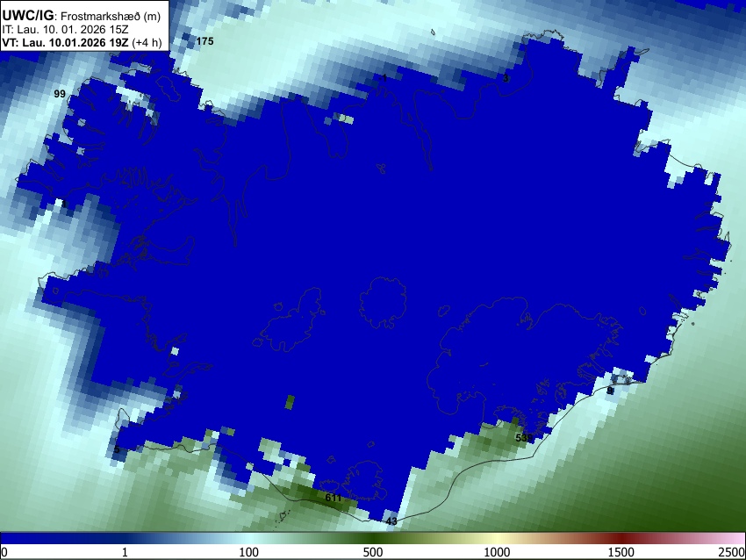Click the color scale label '1000'
This screenshot has width=746, height=560.
(497, 552)
